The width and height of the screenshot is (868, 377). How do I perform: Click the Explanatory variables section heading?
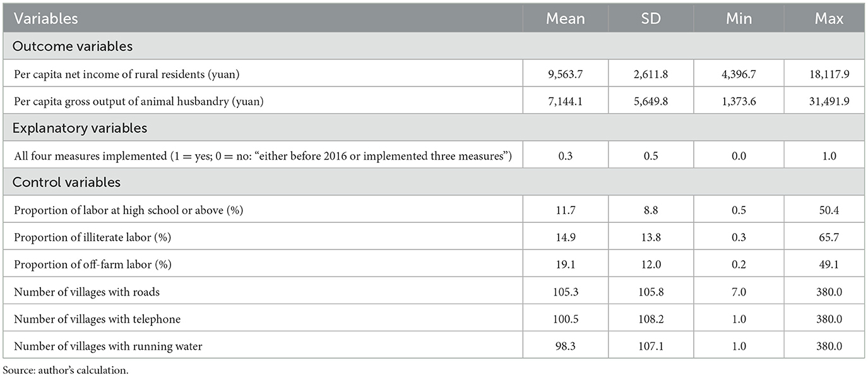tap(80, 128)
